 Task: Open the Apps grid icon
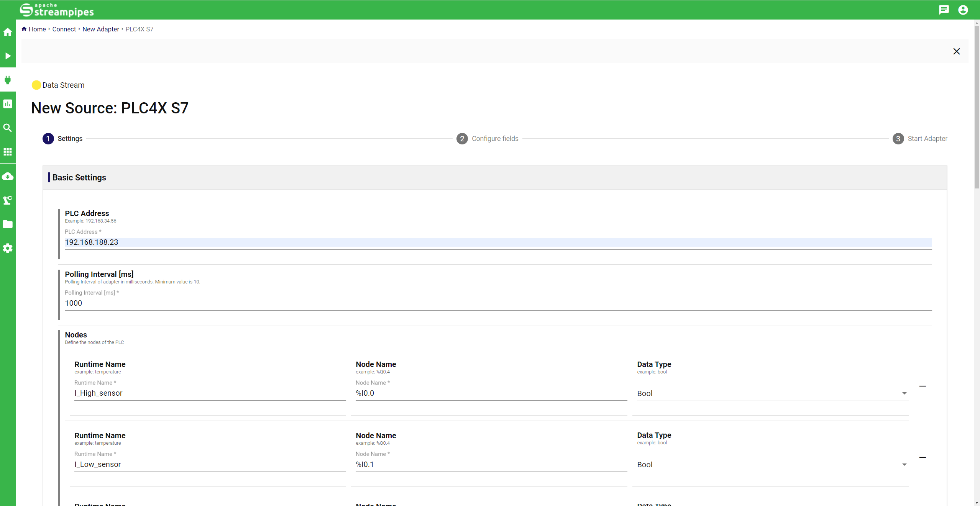[8, 152]
